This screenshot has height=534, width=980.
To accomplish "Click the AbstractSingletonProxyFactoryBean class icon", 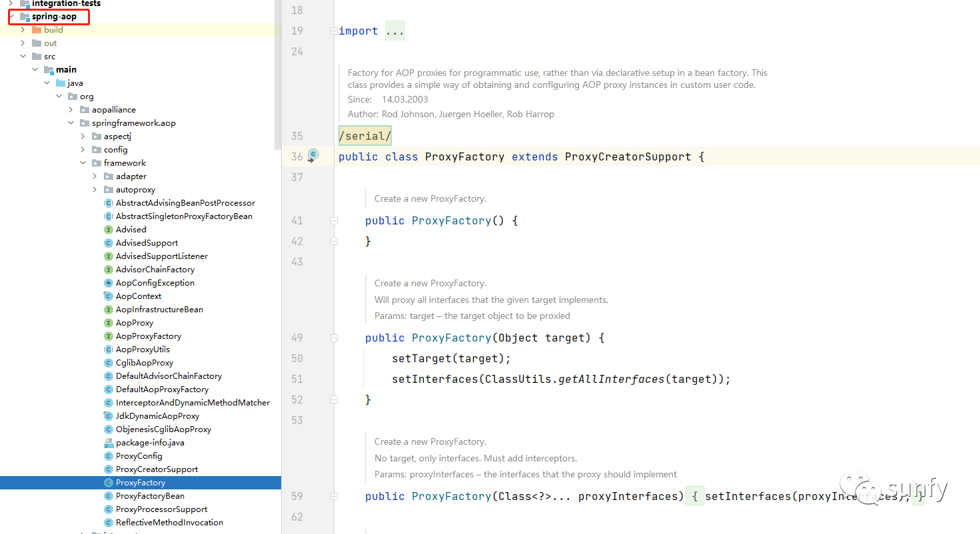I will 109,216.
